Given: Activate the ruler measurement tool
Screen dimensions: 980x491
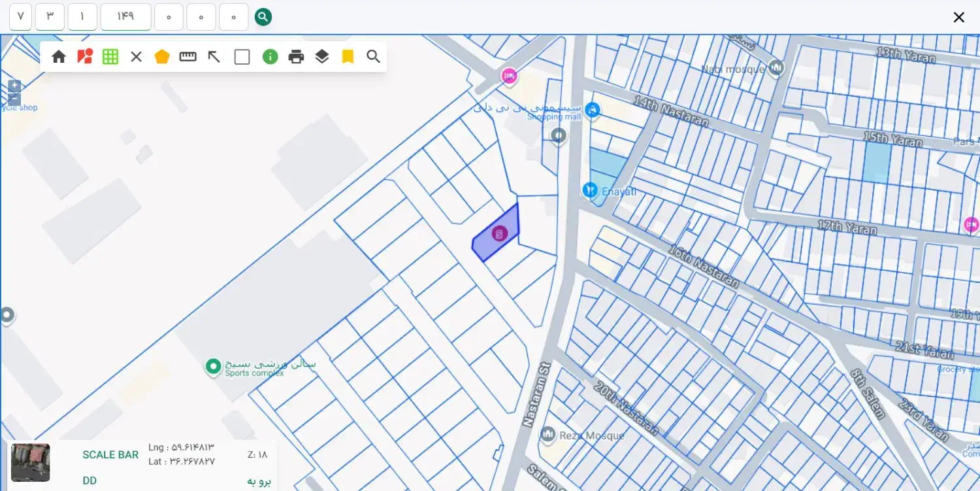Looking at the screenshot, I should click(x=188, y=57).
